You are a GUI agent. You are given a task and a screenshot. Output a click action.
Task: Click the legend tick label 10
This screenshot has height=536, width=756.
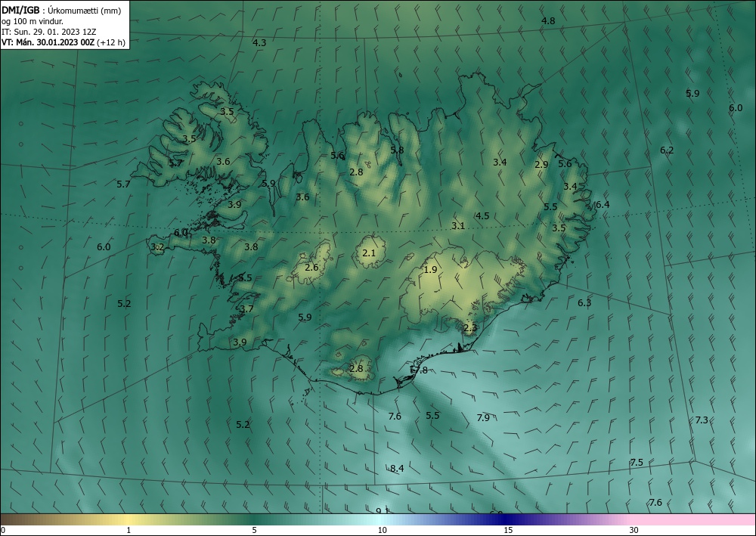click(382, 530)
